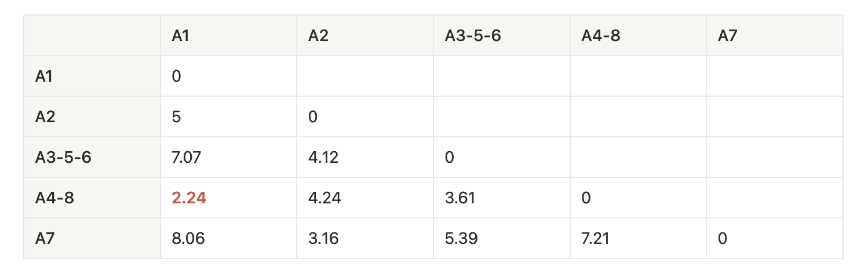Select the value 5 in row A2
The image size is (868, 270).
[x=177, y=117]
